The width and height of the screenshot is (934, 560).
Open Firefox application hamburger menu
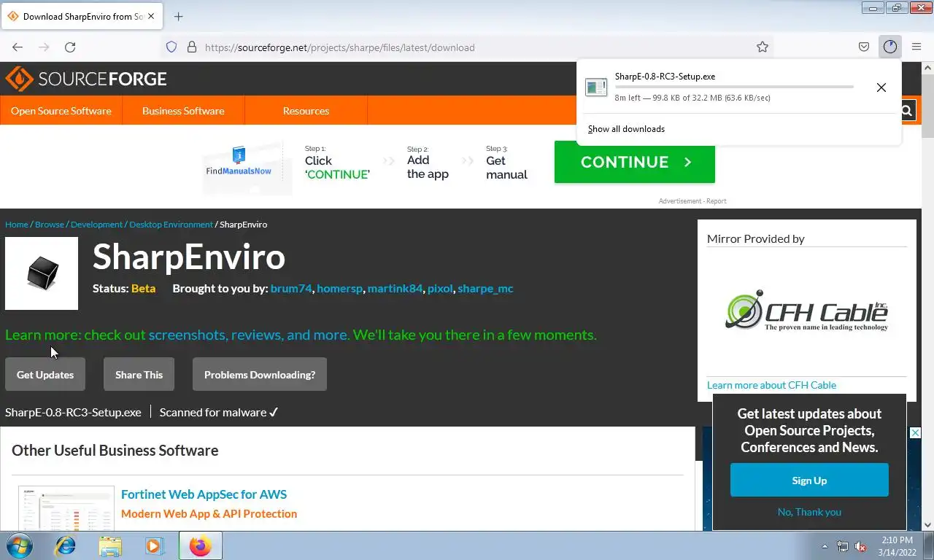pos(916,47)
